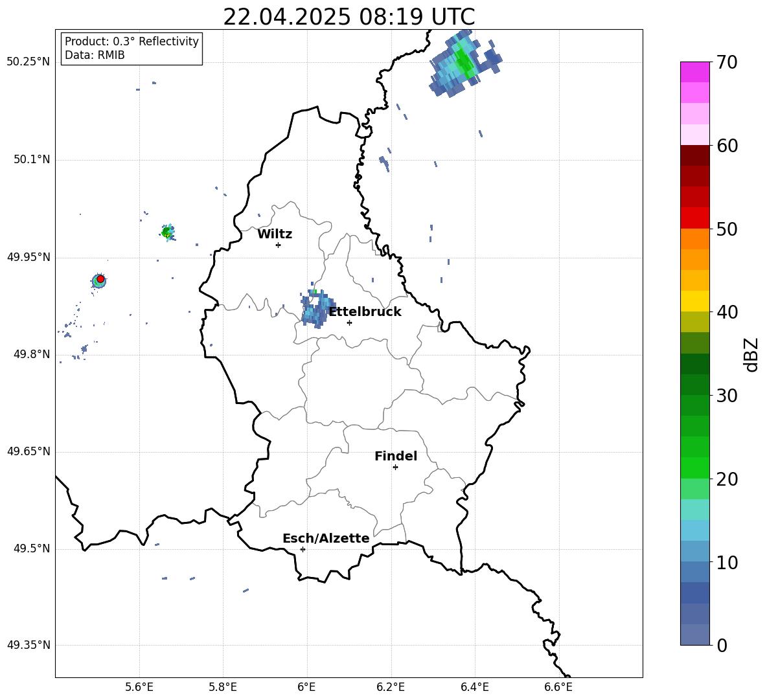Pick the dark maroon swatch just below 60 dBZ
The width and height of the screenshot is (767, 700).
[x=695, y=155]
